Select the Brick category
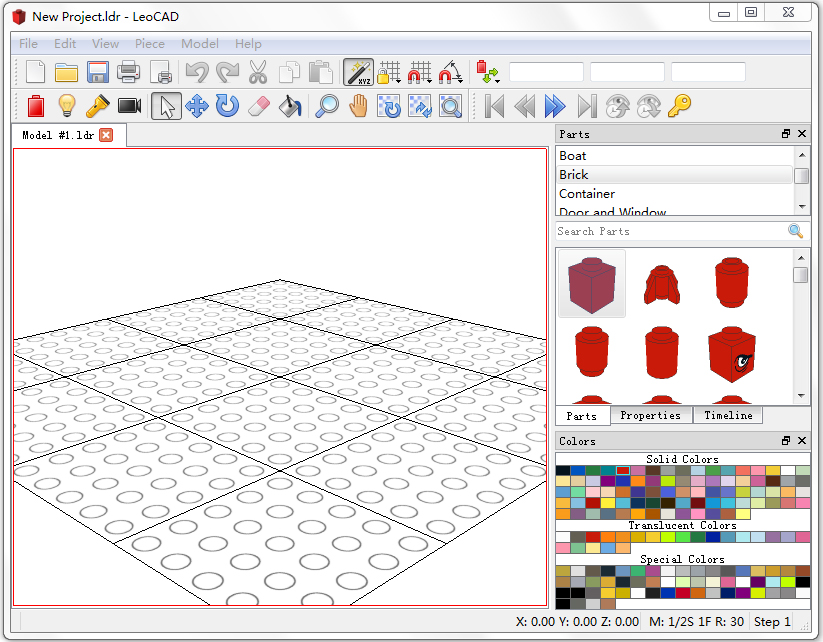The width and height of the screenshot is (823, 642). point(674,175)
